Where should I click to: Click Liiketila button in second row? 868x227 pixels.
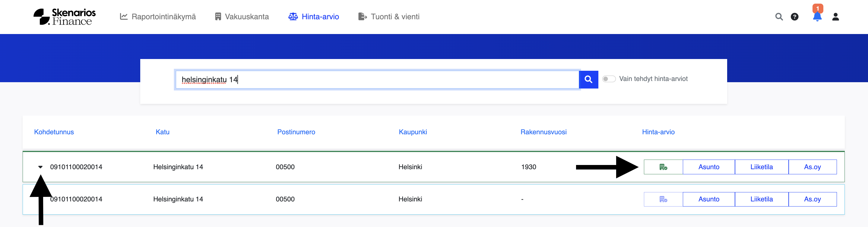click(761, 199)
